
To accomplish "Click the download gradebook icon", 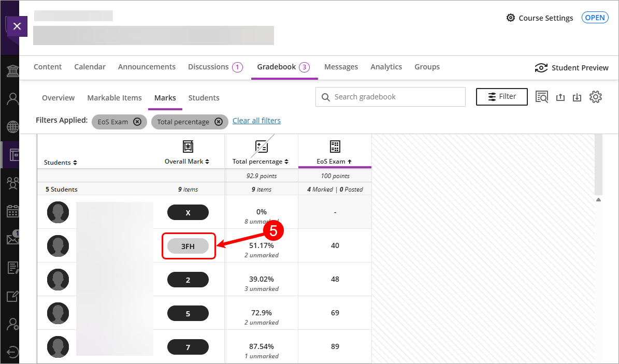I will (577, 97).
